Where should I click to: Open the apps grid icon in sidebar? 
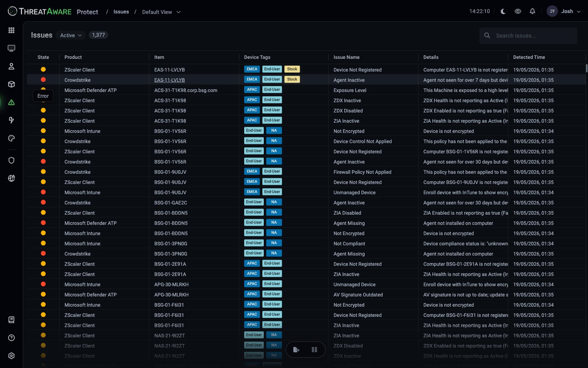coord(11,30)
